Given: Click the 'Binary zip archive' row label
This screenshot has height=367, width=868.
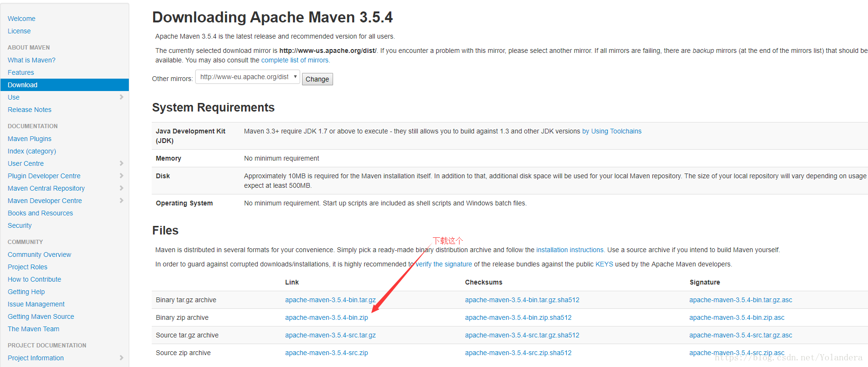Looking at the screenshot, I should (182, 317).
